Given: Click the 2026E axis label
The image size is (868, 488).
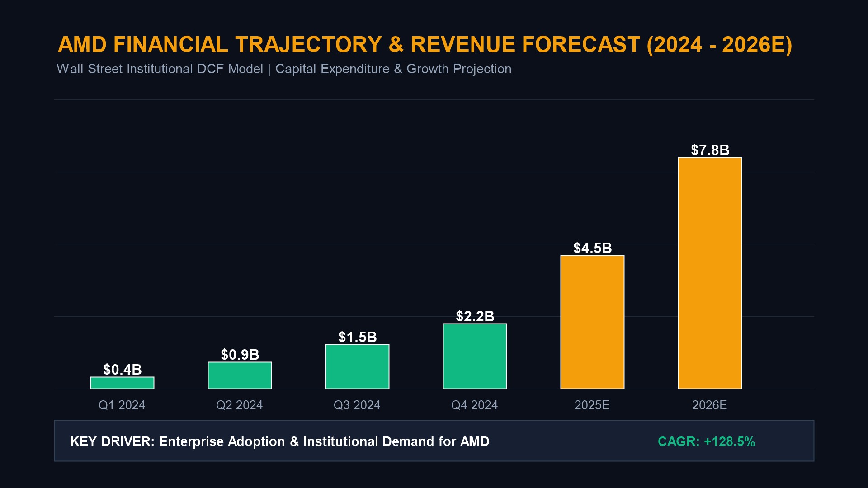Looking at the screenshot, I should point(710,405).
